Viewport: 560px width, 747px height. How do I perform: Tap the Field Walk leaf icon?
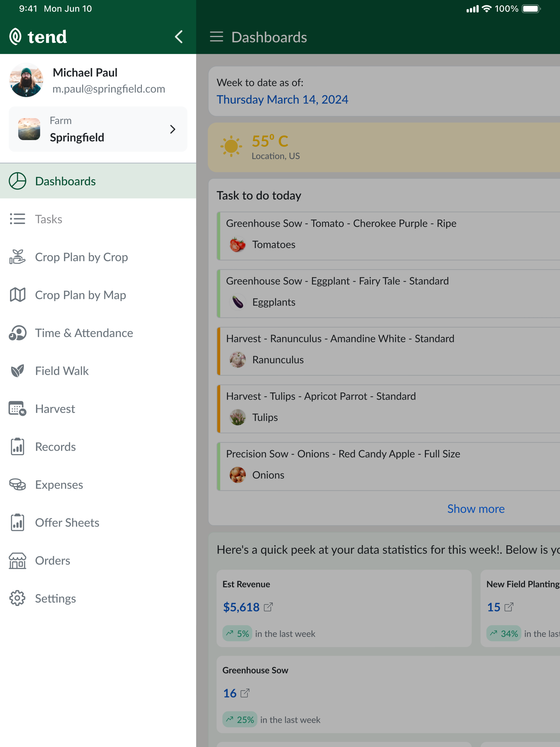18,371
